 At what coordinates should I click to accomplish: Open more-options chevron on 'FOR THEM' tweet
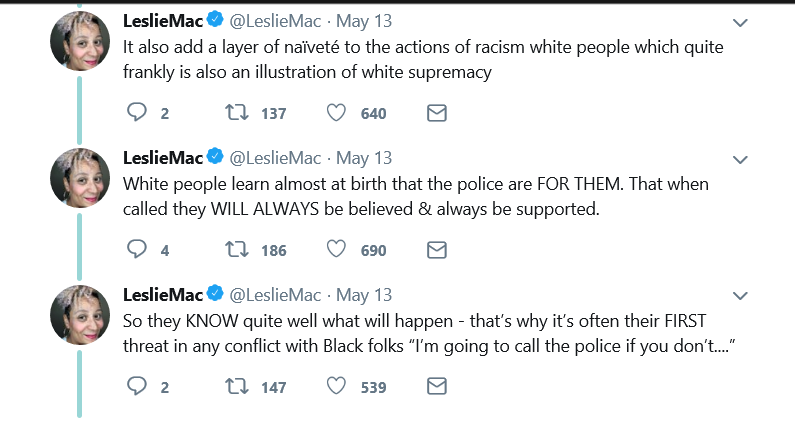(740, 159)
